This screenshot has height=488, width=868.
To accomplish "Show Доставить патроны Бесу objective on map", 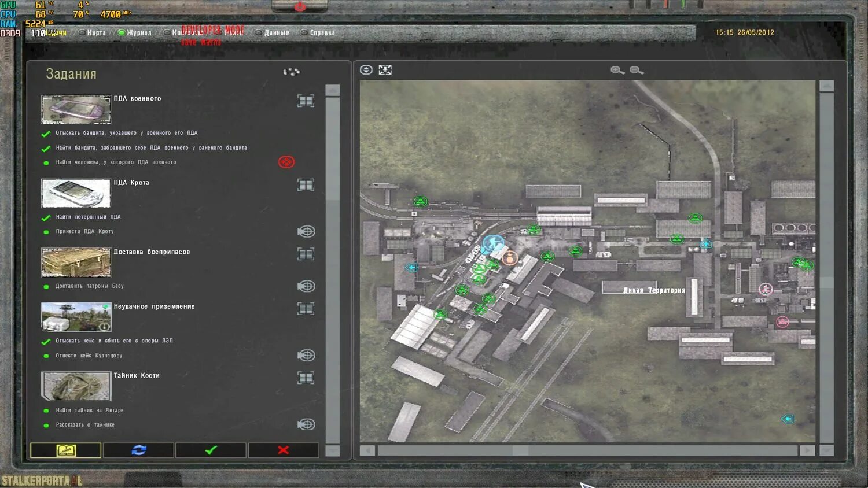I will coord(306,286).
